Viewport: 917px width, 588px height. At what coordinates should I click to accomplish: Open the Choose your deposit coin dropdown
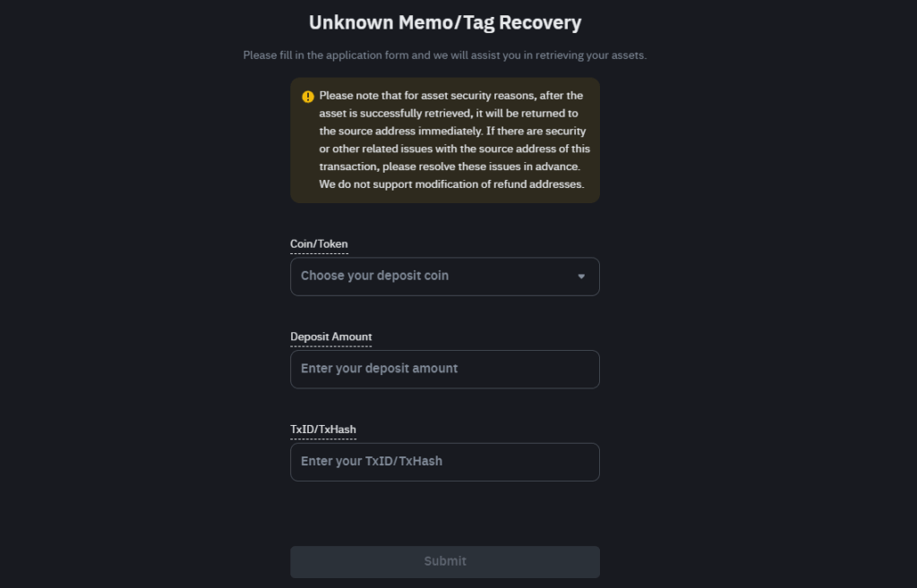tap(445, 277)
